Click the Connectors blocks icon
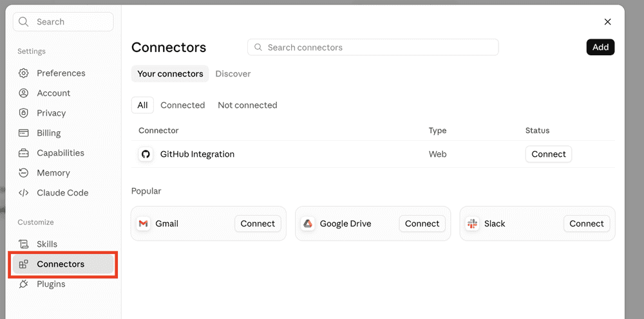Image resolution: width=644 pixels, height=319 pixels. (24, 264)
